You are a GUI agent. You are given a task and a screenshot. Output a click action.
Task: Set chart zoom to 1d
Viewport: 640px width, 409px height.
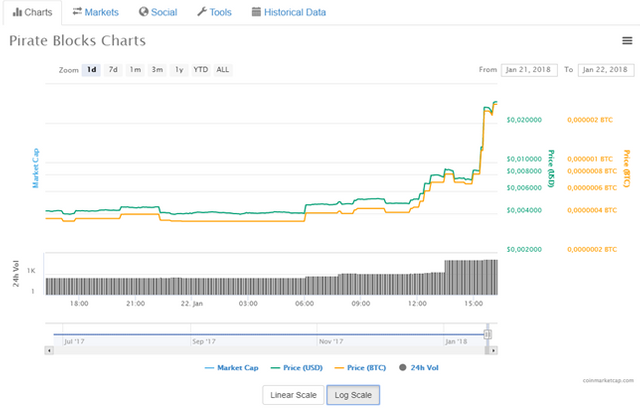click(x=91, y=70)
